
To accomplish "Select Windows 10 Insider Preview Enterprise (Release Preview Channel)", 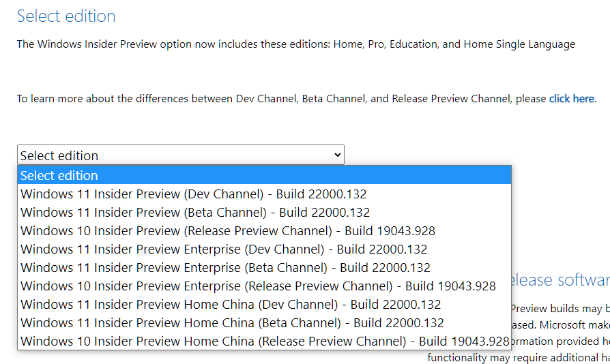I will (264, 286).
